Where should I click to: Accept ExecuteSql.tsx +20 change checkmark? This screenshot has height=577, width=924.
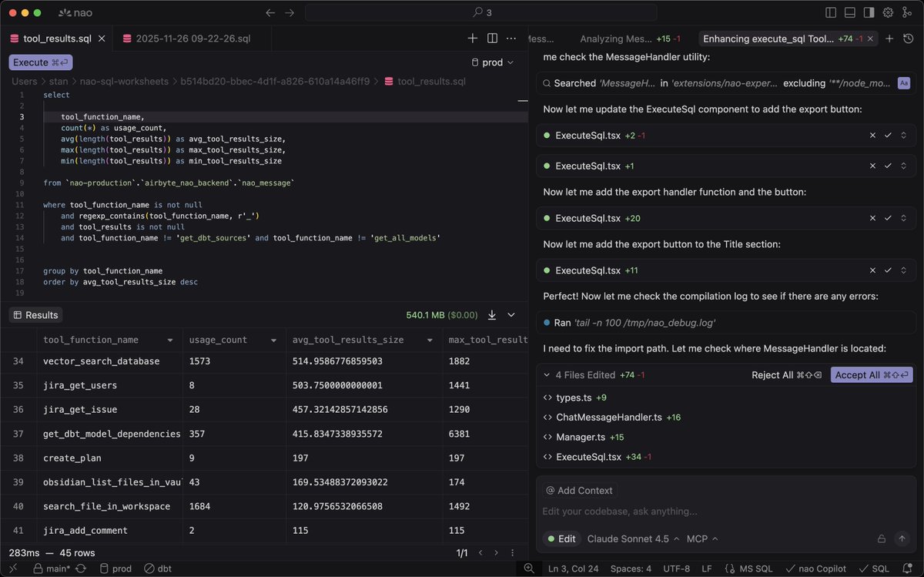[889, 218]
